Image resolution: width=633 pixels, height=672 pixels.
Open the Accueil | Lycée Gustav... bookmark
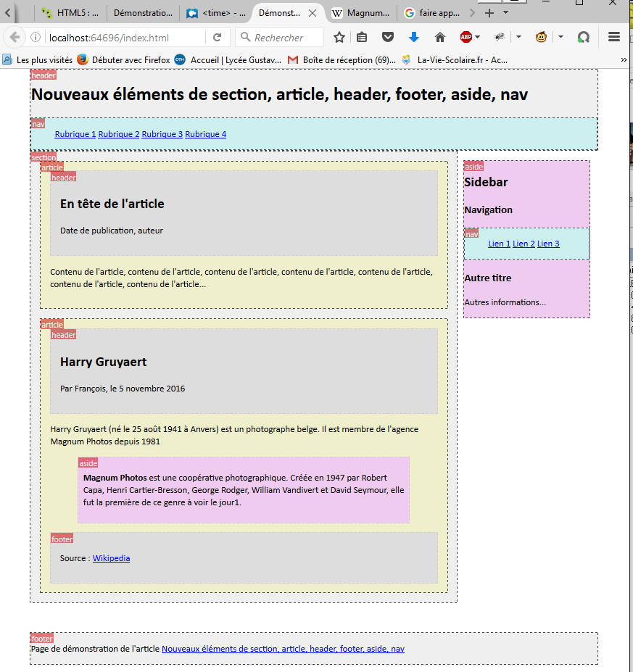pyautogui.click(x=228, y=60)
